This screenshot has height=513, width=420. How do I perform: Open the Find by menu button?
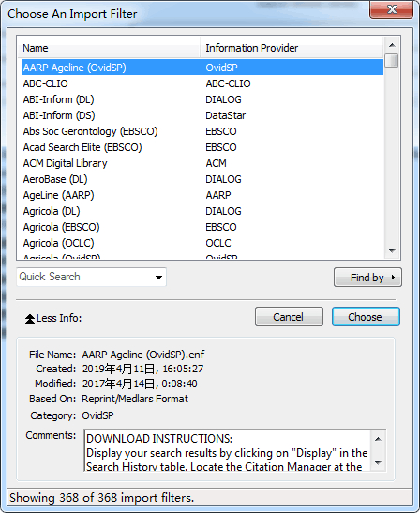point(367,278)
